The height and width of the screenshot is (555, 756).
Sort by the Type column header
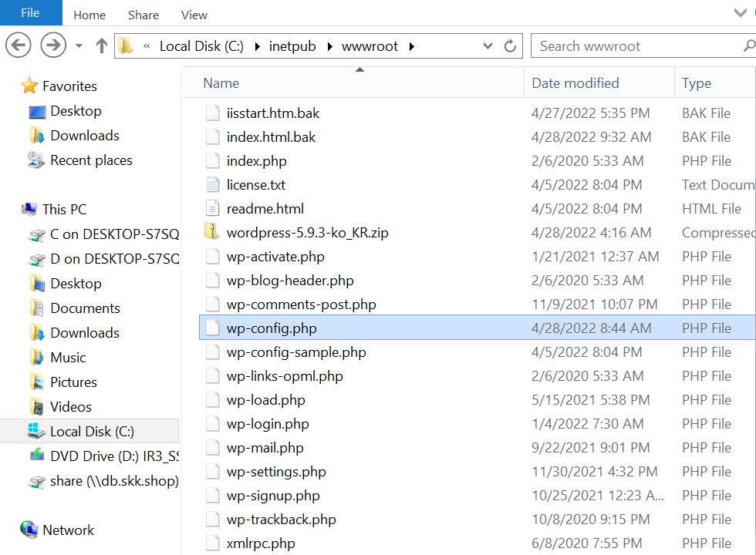715,83
